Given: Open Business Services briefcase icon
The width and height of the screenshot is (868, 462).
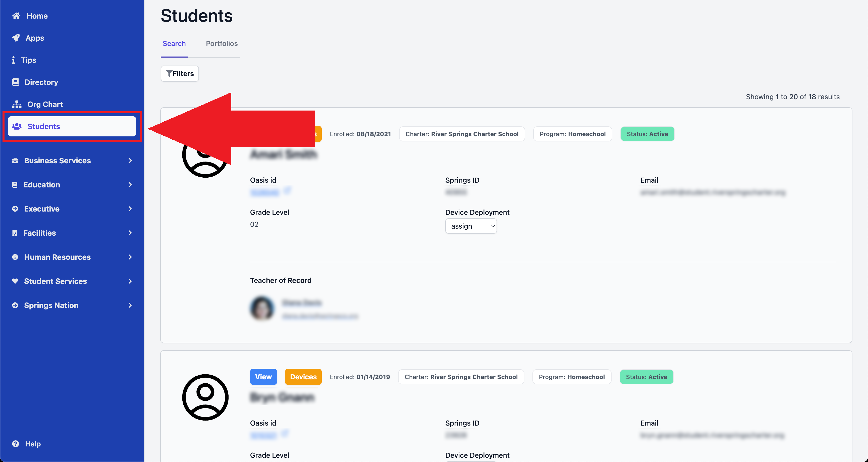Looking at the screenshot, I should (x=15, y=160).
